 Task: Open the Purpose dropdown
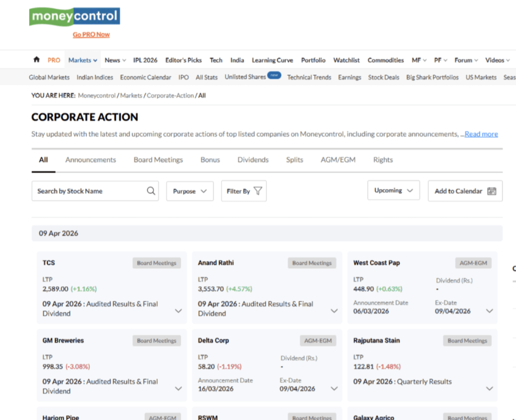(190, 191)
